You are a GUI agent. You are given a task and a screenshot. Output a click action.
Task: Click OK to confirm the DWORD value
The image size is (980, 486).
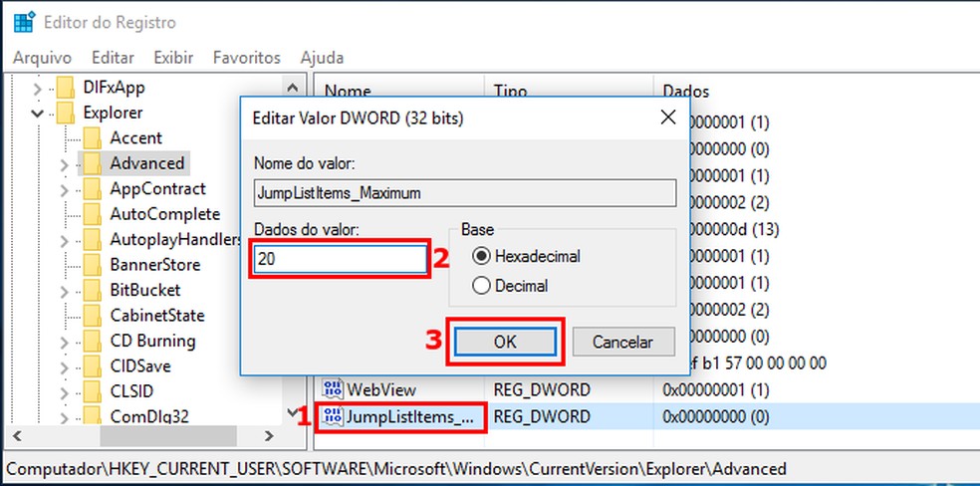pyautogui.click(x=505, y=342)
